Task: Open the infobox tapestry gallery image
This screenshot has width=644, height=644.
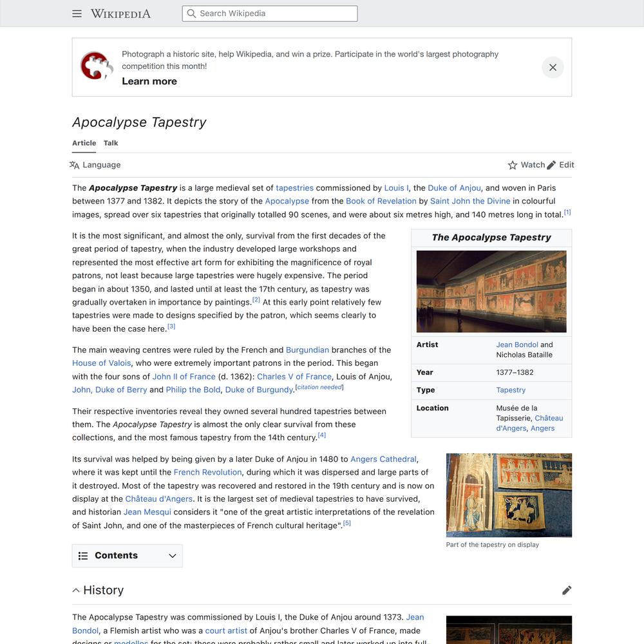Action: [x=491, y=291]
